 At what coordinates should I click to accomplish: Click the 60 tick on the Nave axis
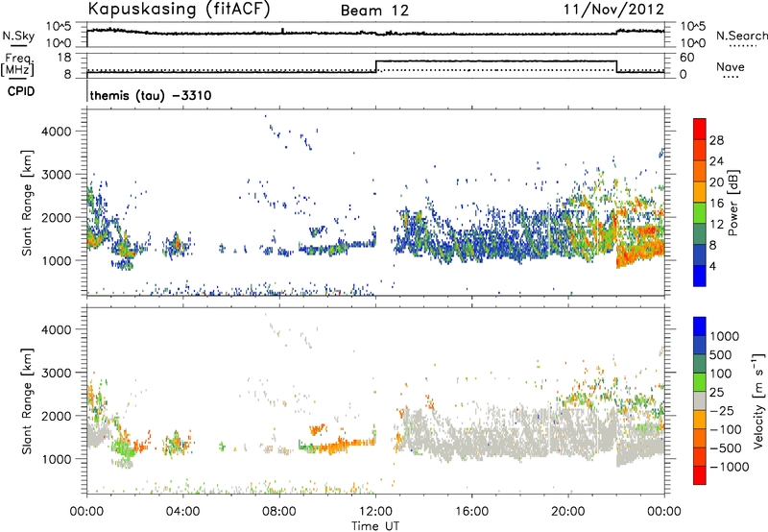(x=687, y=58)
